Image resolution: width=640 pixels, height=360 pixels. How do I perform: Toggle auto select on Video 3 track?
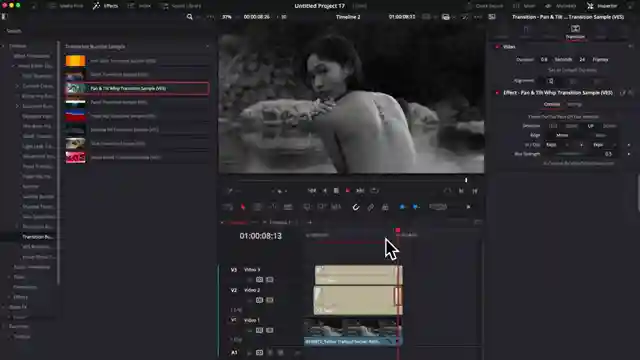[259, 280]
